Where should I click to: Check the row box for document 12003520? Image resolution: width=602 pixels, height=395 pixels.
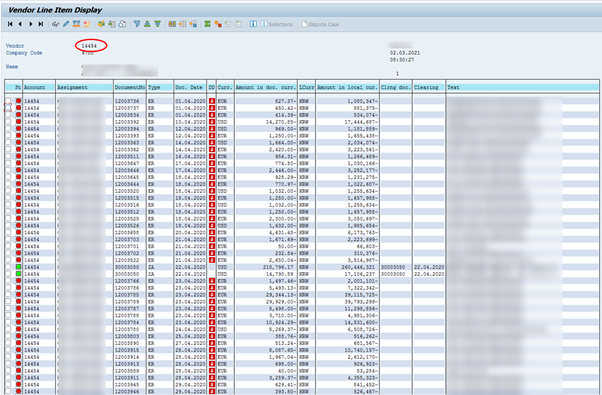[8, 191]
